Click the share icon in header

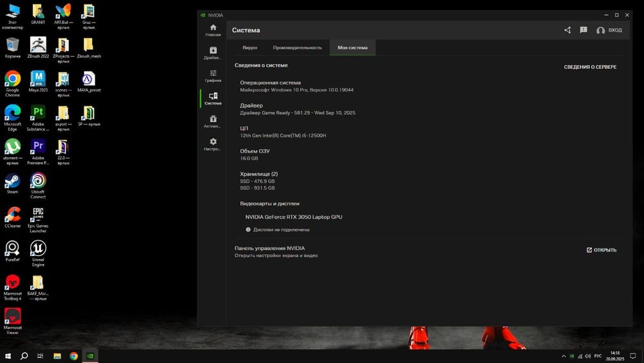[x=567, y=30]
